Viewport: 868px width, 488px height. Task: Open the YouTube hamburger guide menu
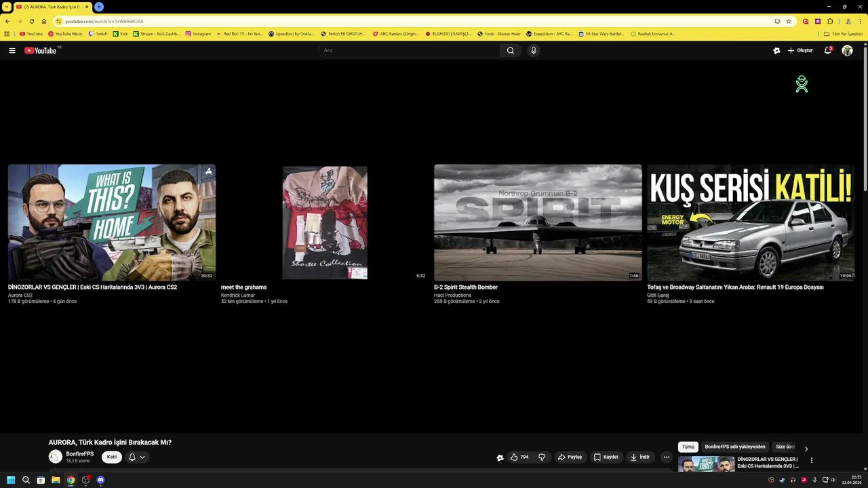tap(12, 50)
